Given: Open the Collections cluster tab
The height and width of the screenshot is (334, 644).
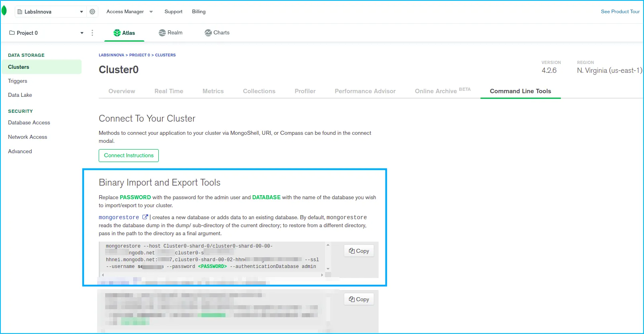Looking at the screenshot, I should point(259,91).
